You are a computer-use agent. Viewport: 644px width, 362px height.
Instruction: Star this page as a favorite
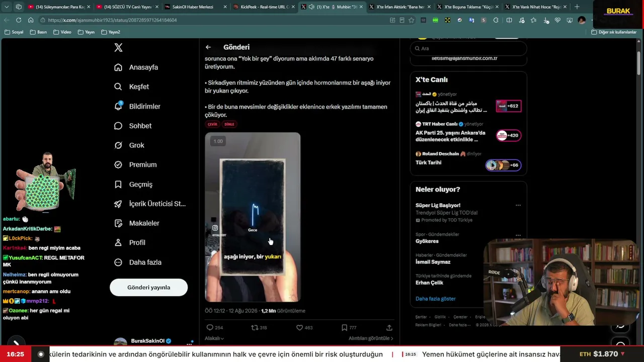pyautogui.click(x=412, y=20)
